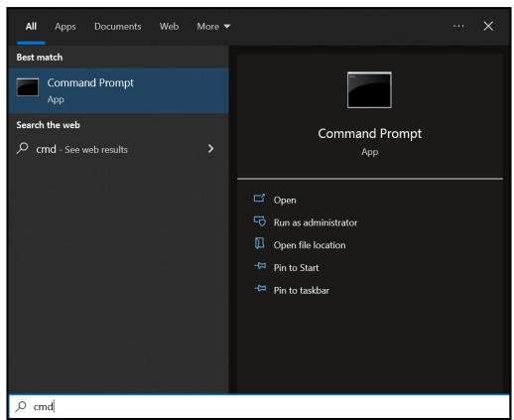Expand the More filter dropdown
The height and width of the screenshot is (420, 514).
click(213, 27)
